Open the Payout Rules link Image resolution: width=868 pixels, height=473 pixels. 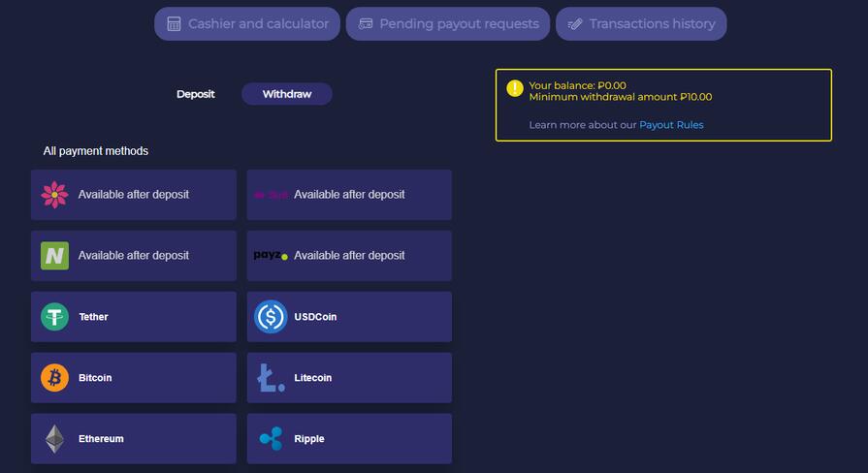671,125
